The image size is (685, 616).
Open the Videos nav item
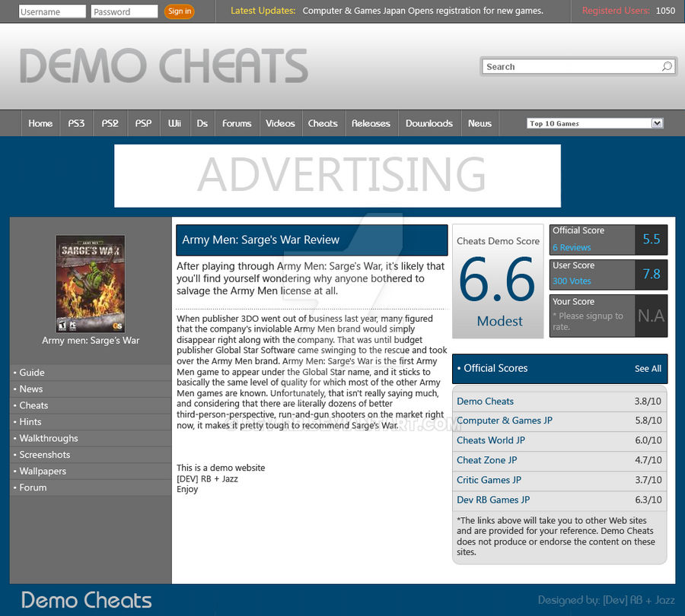280,123
